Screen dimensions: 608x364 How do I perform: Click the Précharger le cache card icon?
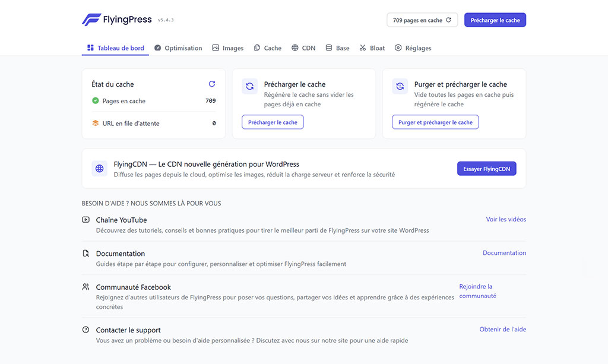coord(250,86)
